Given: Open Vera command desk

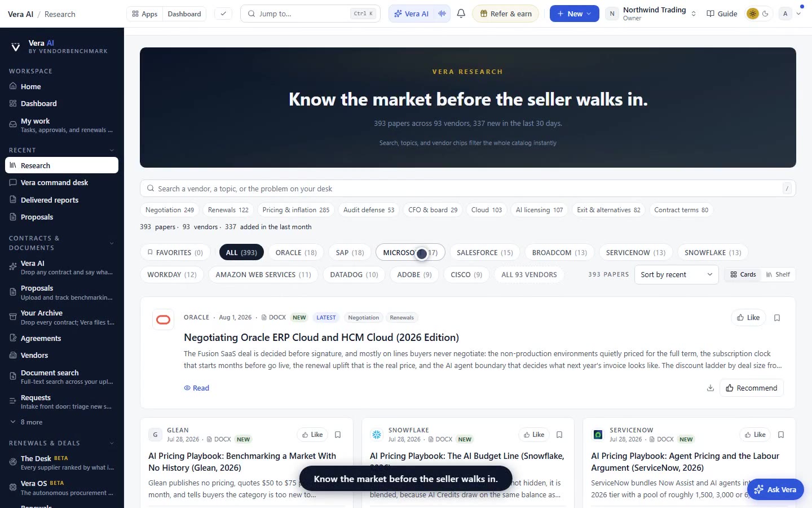Looking at the screenshot, I should click(x=62, y=182).
